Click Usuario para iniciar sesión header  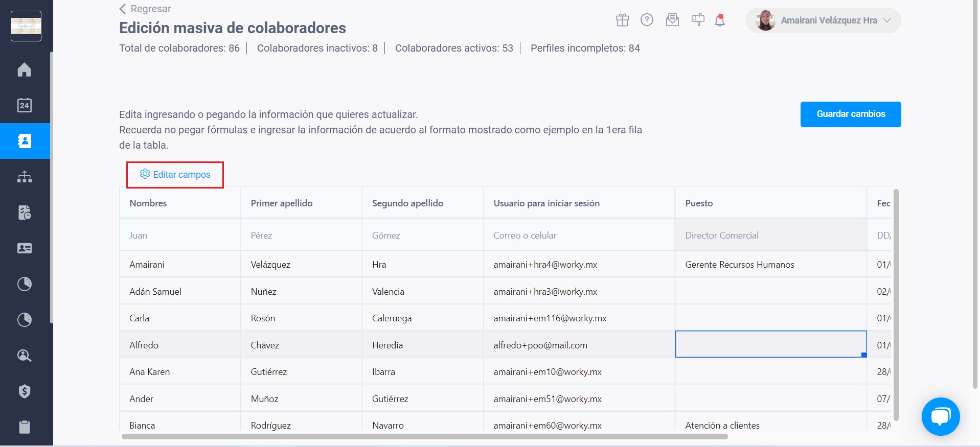click(x=579, y=203)
